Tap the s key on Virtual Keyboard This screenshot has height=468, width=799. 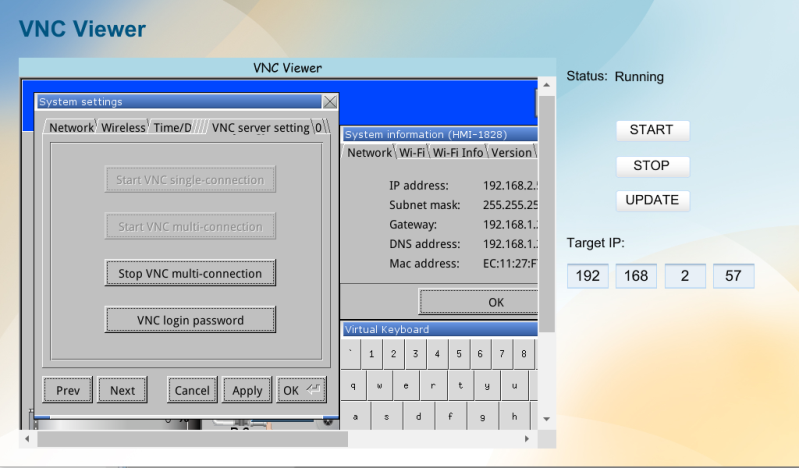[x=387, y=417]
